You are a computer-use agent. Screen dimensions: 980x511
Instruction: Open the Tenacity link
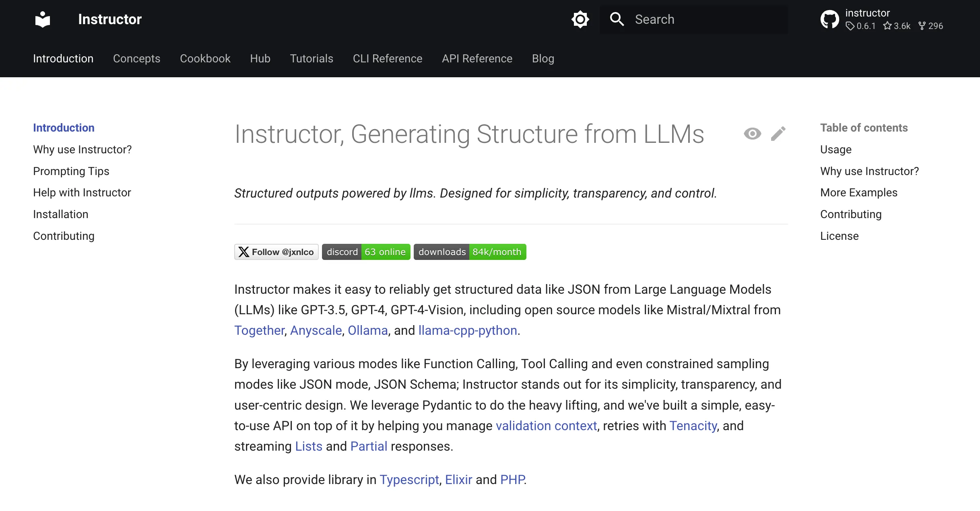point(693,426)
